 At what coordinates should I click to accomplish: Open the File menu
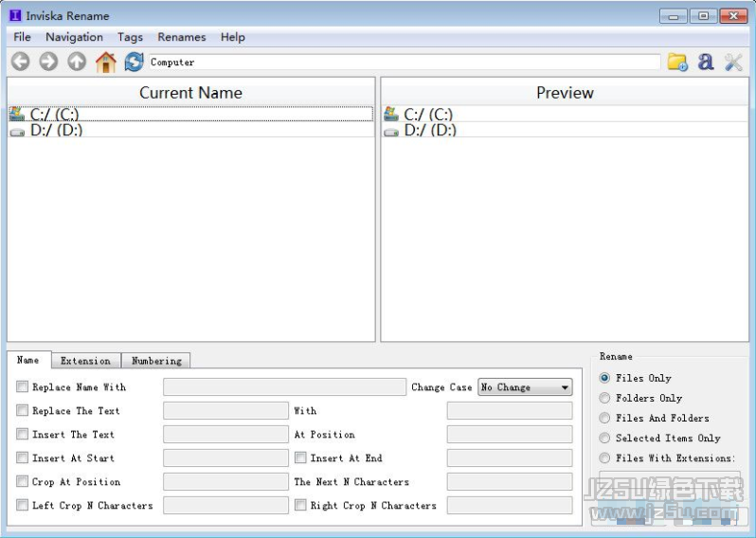(22, 37)
